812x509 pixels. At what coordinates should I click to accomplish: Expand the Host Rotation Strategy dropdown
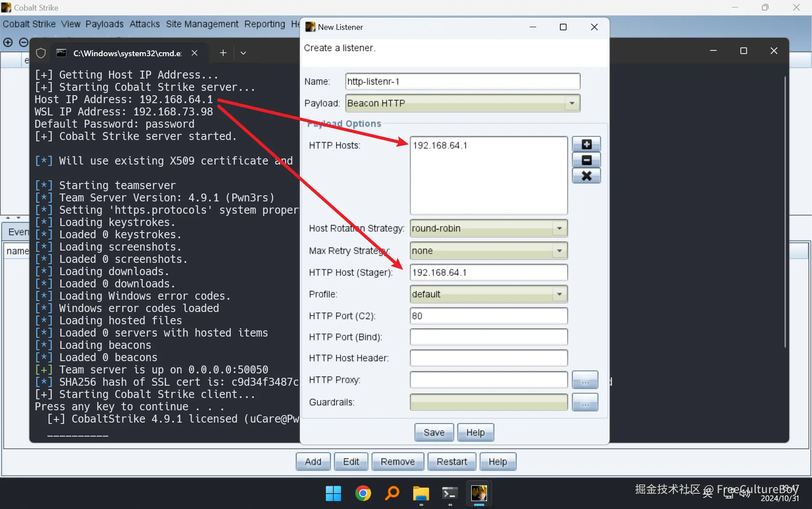(488, 228)
